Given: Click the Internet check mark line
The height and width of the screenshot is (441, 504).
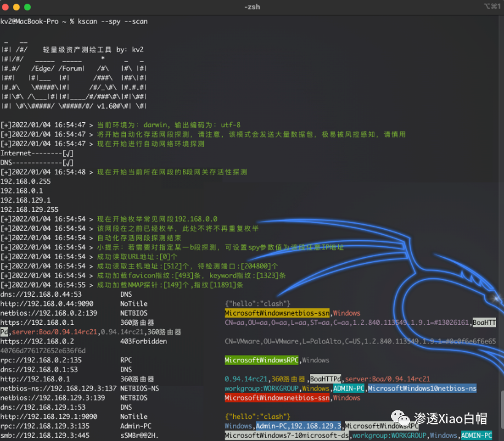Looking at the screenshot, I should 37,153.
